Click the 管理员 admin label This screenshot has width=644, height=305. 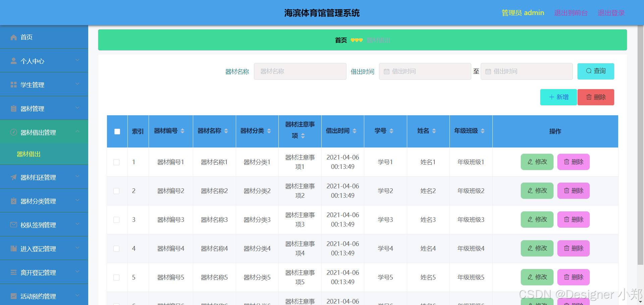pyautogui.click(x=523, y=13)
